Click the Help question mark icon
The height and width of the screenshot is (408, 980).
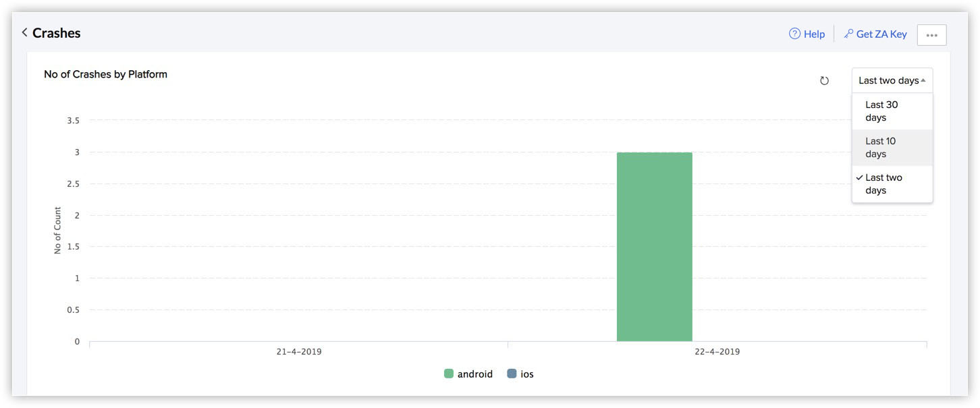tap(794, 34)
